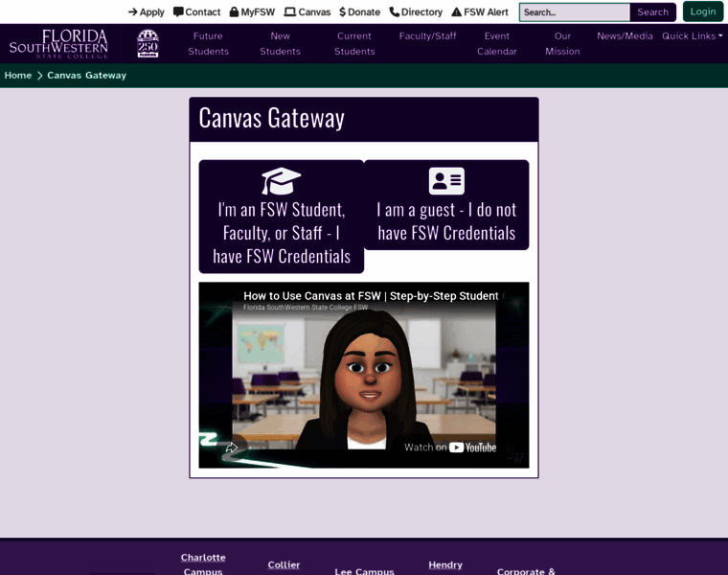Open the Donate link
728x575 pixels.
click(x=360, y=12)
